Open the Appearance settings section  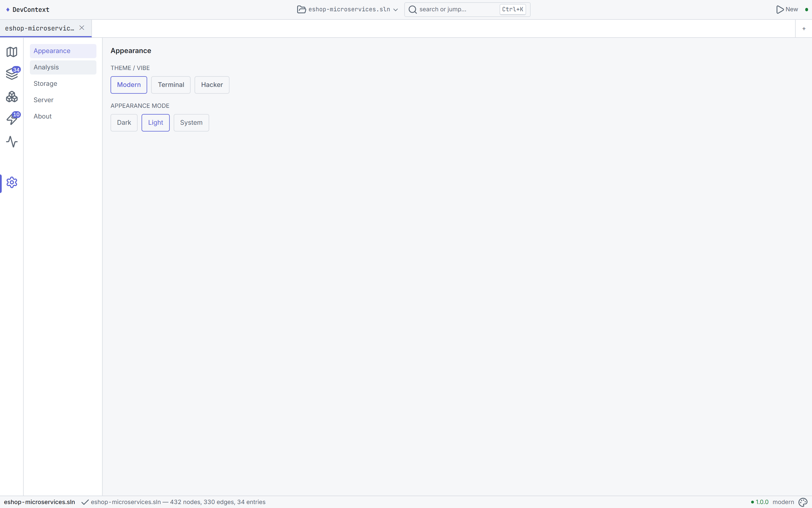pyautogui.click(x=63, y=51)
